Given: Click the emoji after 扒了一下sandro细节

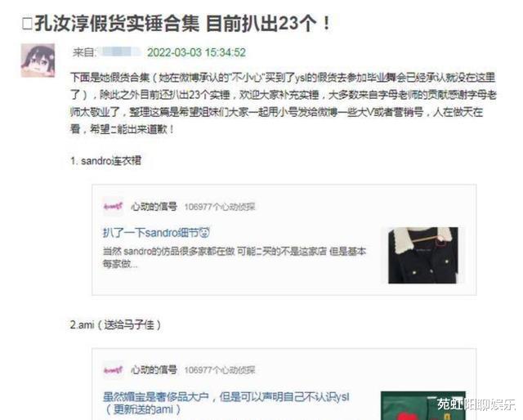Looking at the screenshot, I should click(204, 233).
